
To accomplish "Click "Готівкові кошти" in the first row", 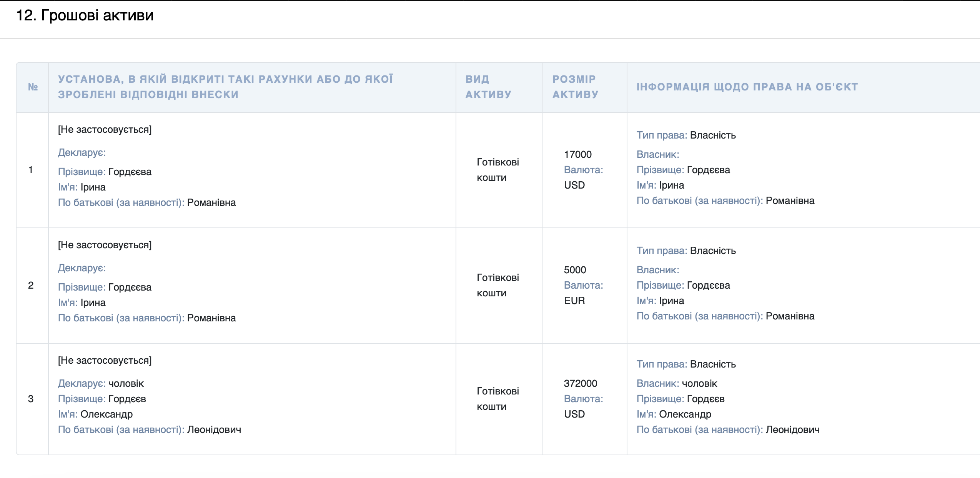I will (497, 170).
